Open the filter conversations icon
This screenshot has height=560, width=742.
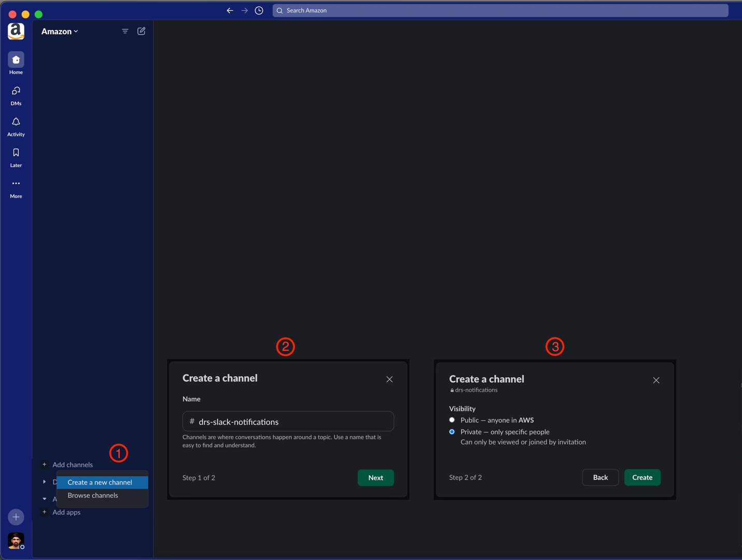point(125,31)
